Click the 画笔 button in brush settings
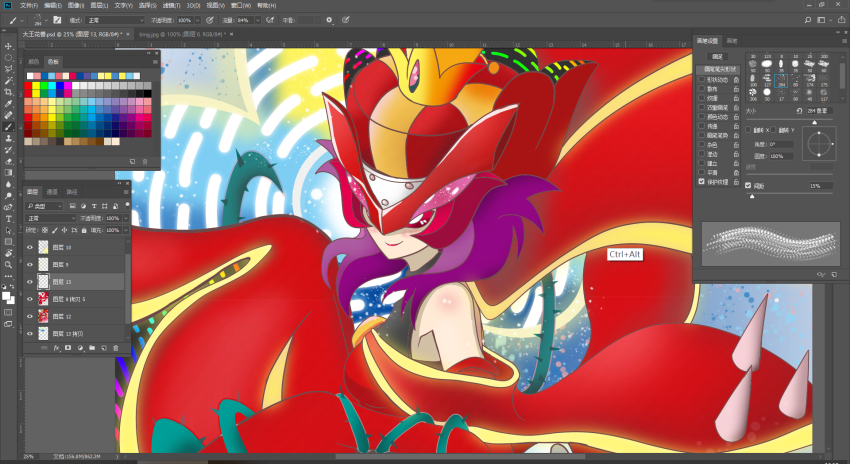 click(x=717, y=56)
